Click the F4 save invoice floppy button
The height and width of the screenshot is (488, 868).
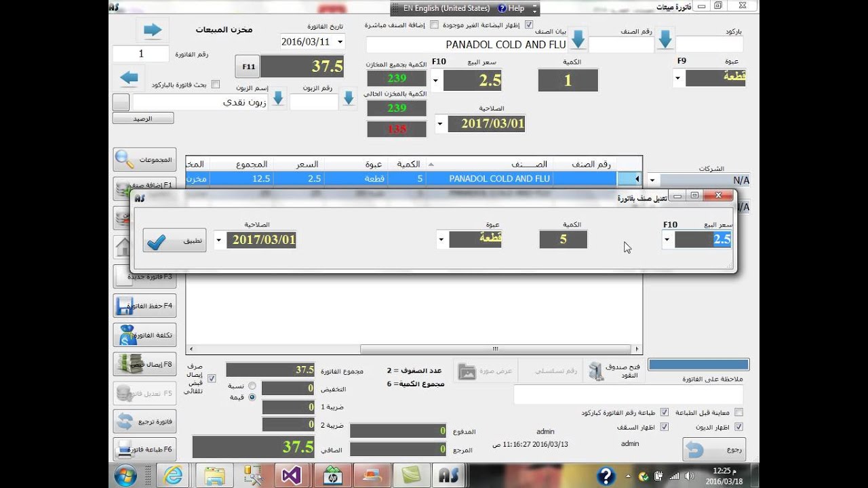tap(144, 306)
